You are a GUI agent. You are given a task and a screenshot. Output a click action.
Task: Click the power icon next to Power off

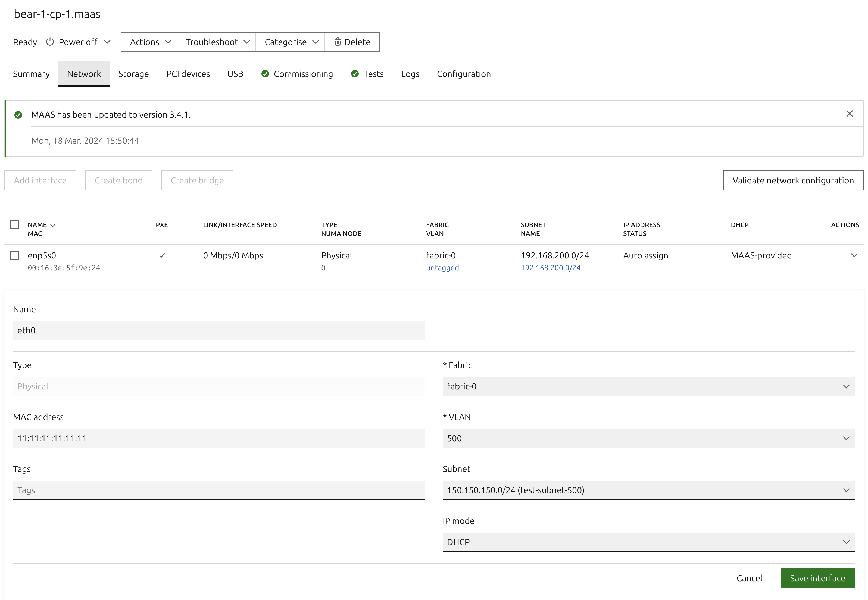pos(50,42)
